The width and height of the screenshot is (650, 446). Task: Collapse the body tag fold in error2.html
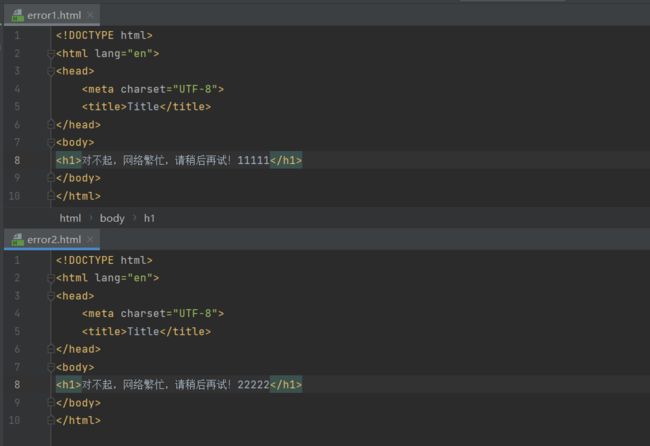[x=51, y=368]
